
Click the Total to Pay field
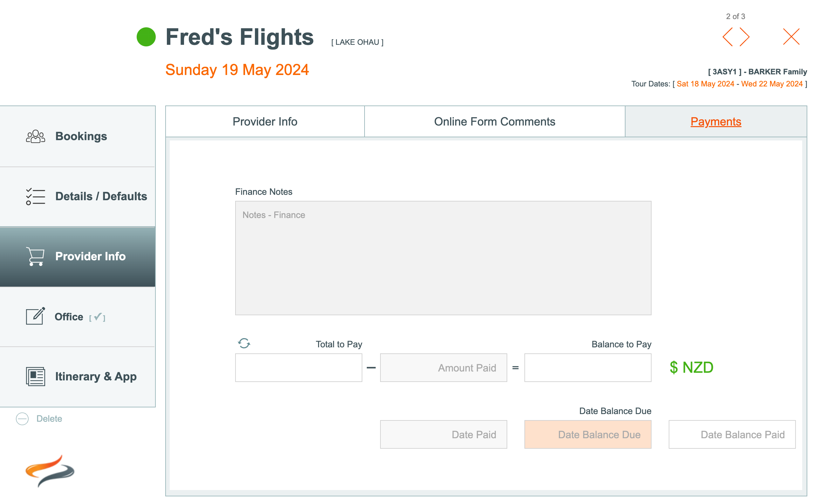click(x=298, y=368)
